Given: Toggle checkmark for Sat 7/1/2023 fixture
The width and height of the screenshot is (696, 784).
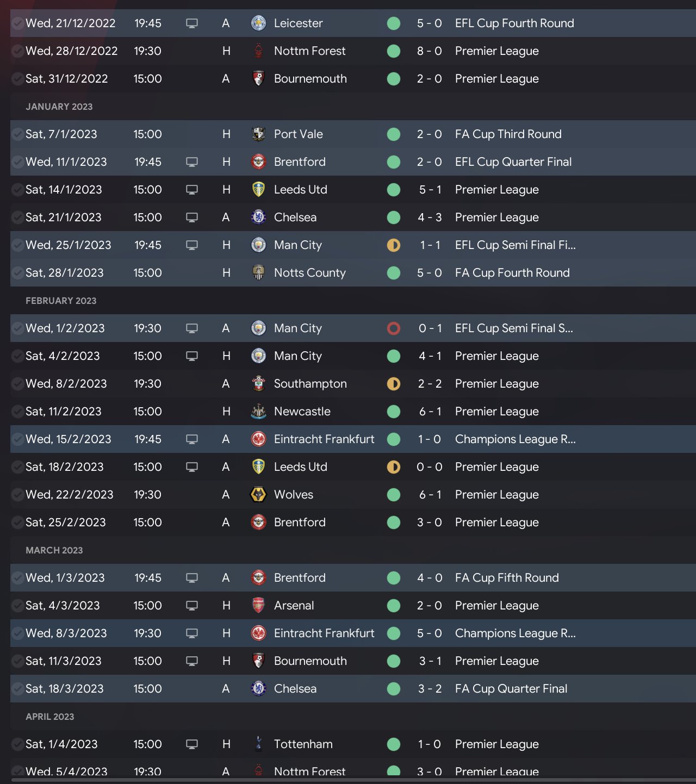Looking at the screenshot, I should [x=17, y=134].
